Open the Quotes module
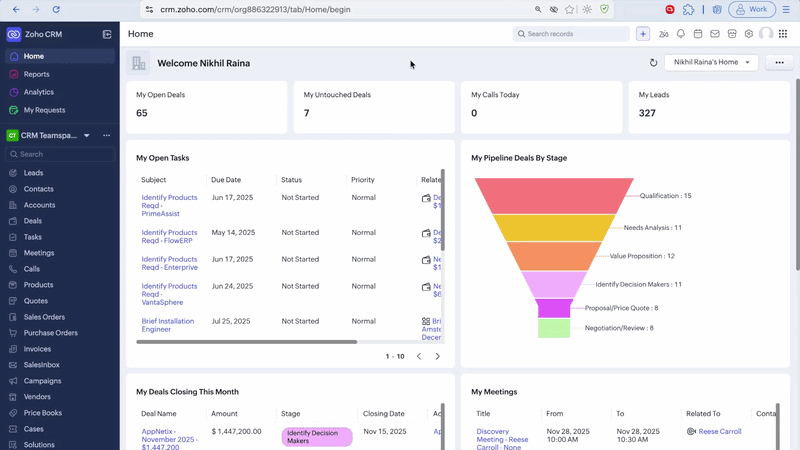The image size is (800, 450). tap(36, 301)
